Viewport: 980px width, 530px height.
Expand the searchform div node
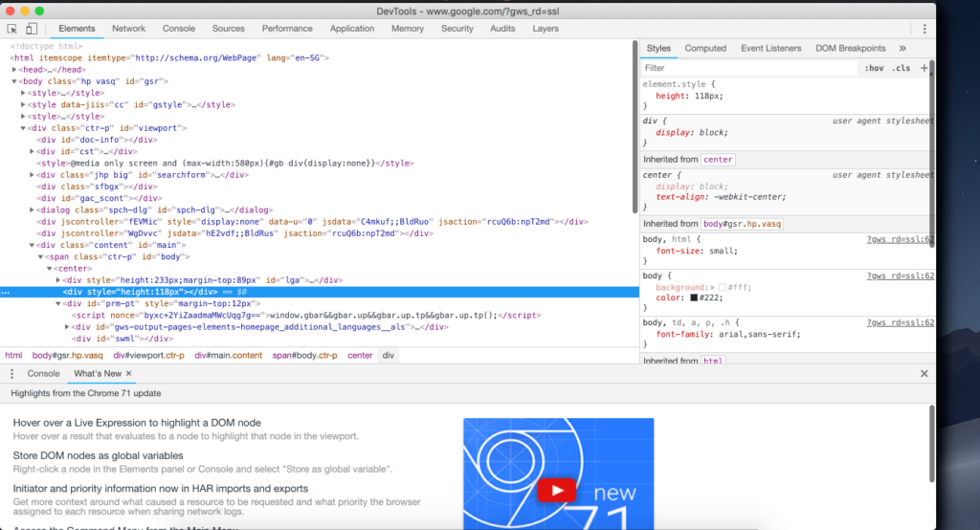32,175
